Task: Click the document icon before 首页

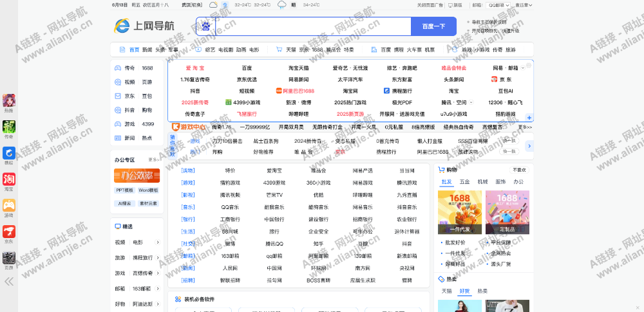Action: coord(122,50)
